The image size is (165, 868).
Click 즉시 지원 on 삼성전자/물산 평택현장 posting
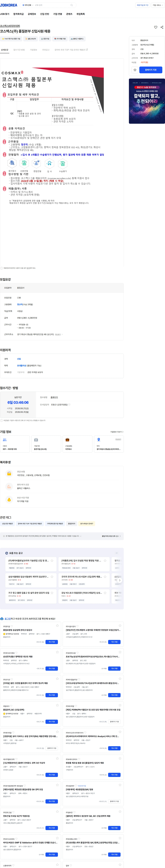[52, 669]
